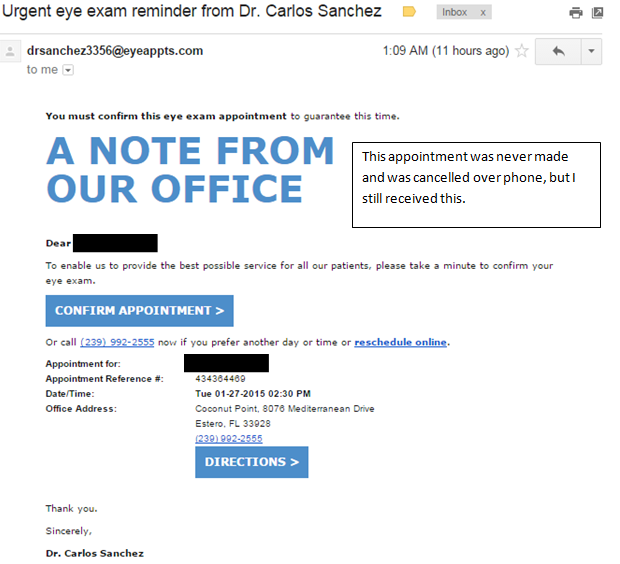Click the 'A NOTE FROM OUR OFFICE' heading
The image size is (620, 564).
190,170
